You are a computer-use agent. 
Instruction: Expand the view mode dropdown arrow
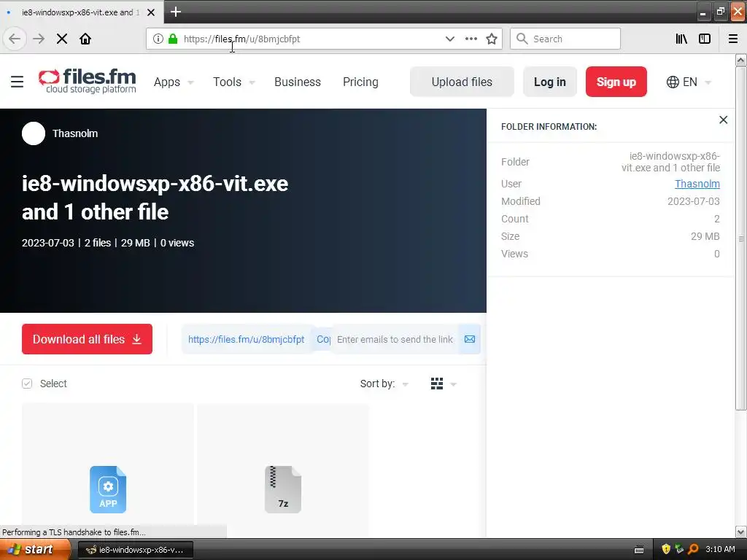coord(454,384)
